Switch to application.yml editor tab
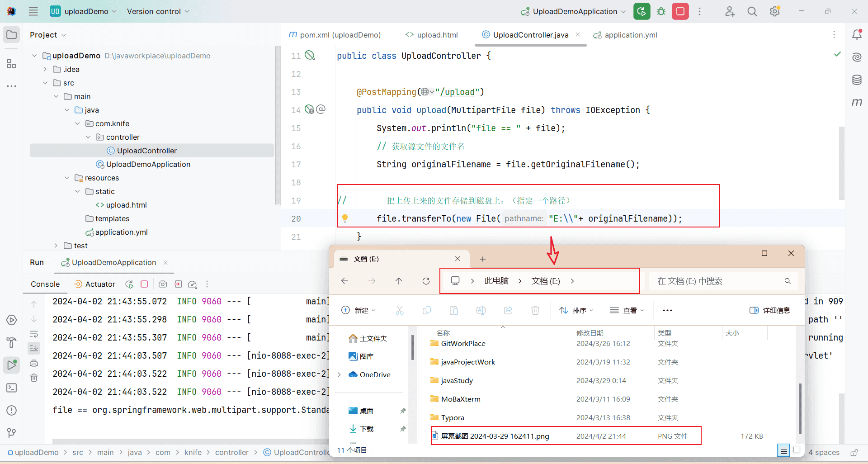Screen dimensions: 868x464 [x=625, y=35]
